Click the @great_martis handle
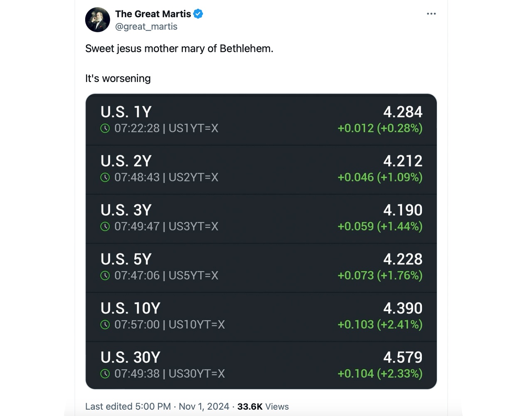This screenshot has height=416, width=532. click(146, 26)
